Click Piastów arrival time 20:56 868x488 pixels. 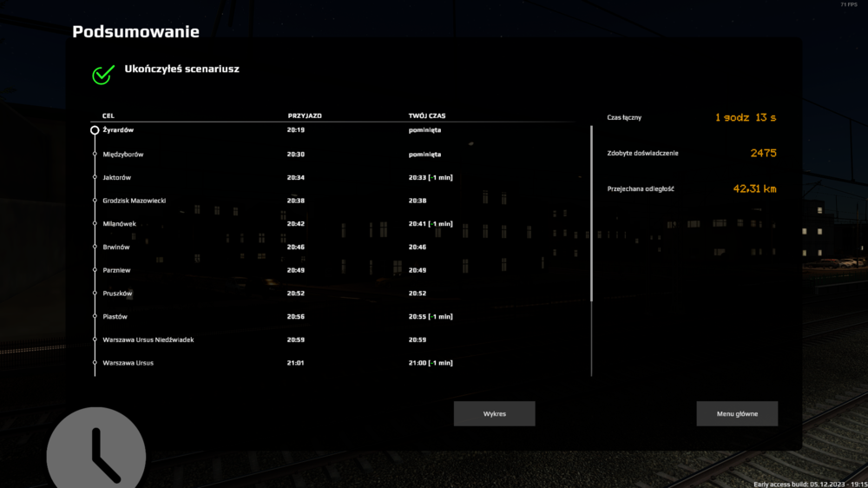(296, 317)
